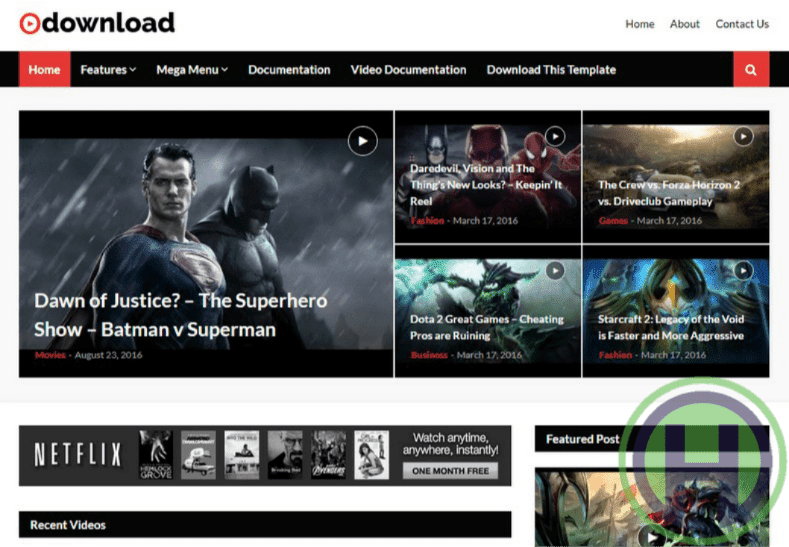Open the Documentation menu item
This screenshot has width=789, height=547.
pos(289,69)
